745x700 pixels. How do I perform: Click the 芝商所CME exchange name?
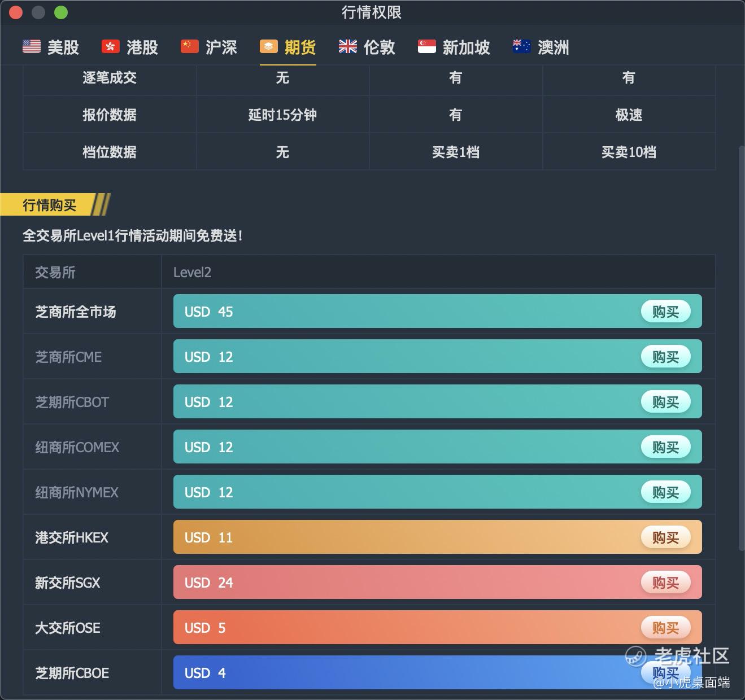pyautogui.click(x=68, y=357)
